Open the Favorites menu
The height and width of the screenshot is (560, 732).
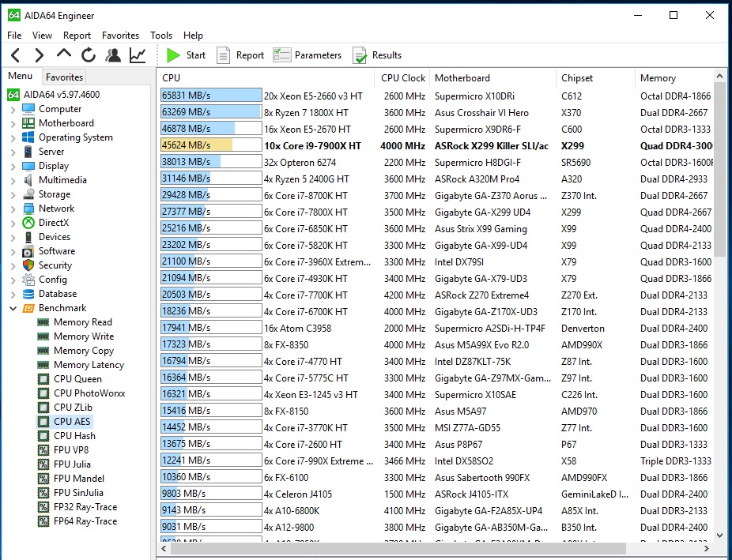click(x=120, y=36)
